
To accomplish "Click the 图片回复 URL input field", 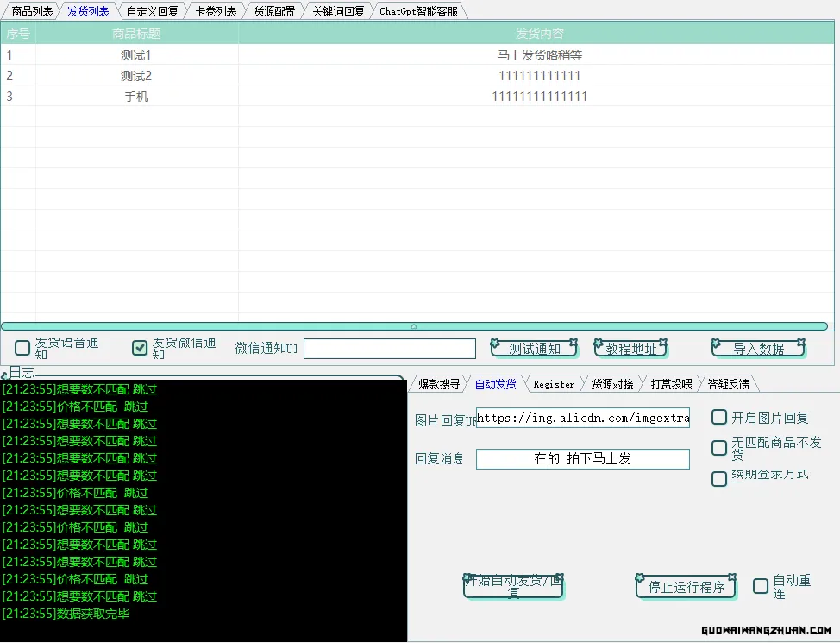I will click(583, 418).
